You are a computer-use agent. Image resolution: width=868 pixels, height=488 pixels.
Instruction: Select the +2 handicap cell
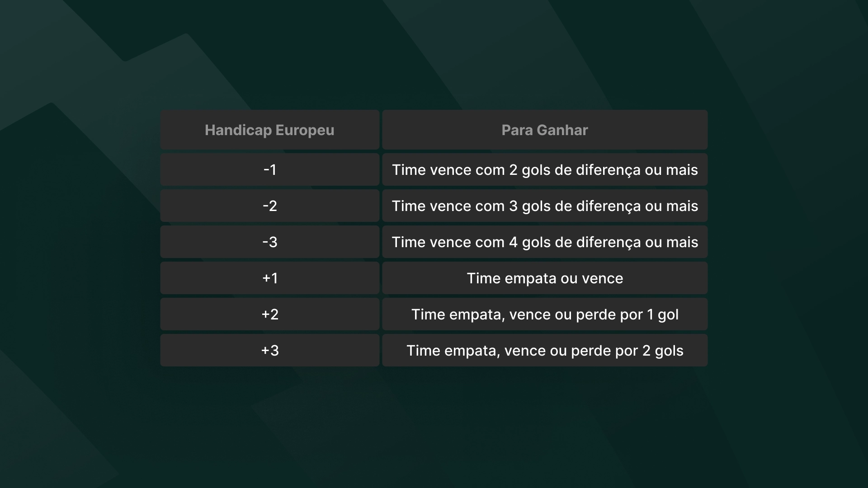(x=269, y=314)
